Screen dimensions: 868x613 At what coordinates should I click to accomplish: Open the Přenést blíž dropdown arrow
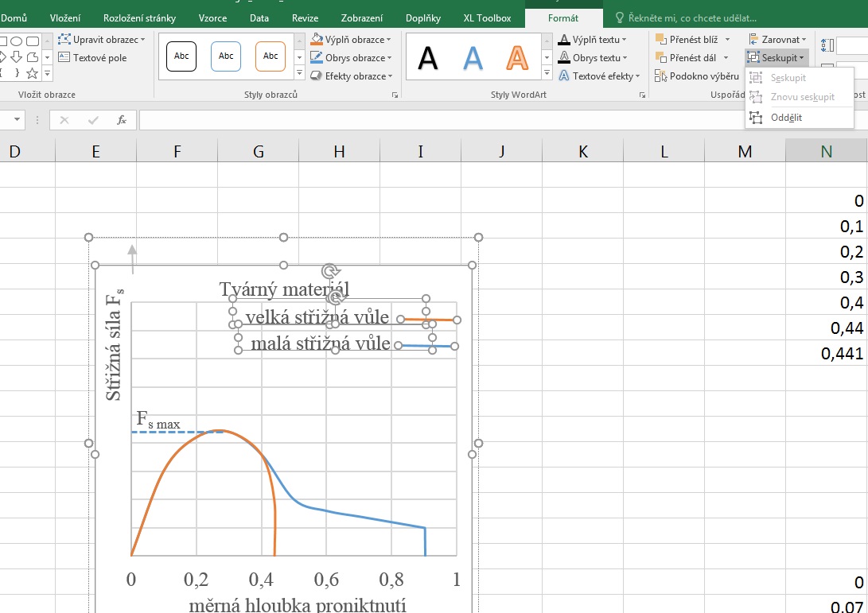tap(727, 39)
